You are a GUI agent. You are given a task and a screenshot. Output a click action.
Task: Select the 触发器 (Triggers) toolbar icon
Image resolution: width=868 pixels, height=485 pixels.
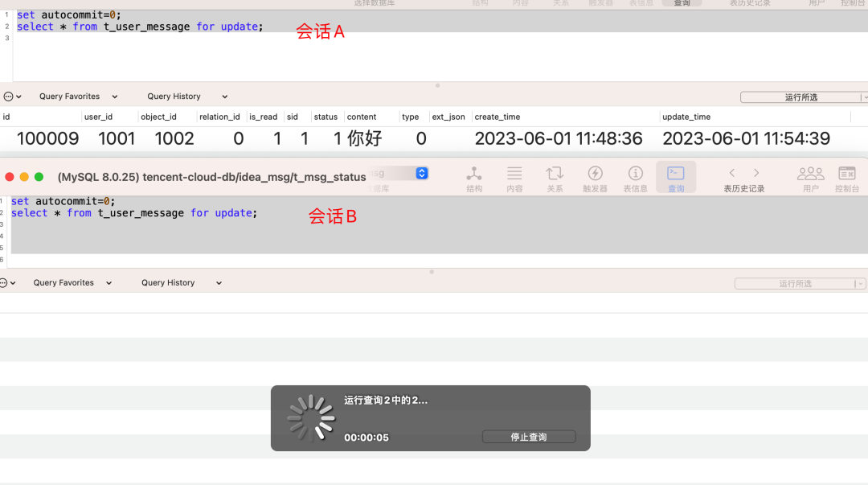coord(595,178)
